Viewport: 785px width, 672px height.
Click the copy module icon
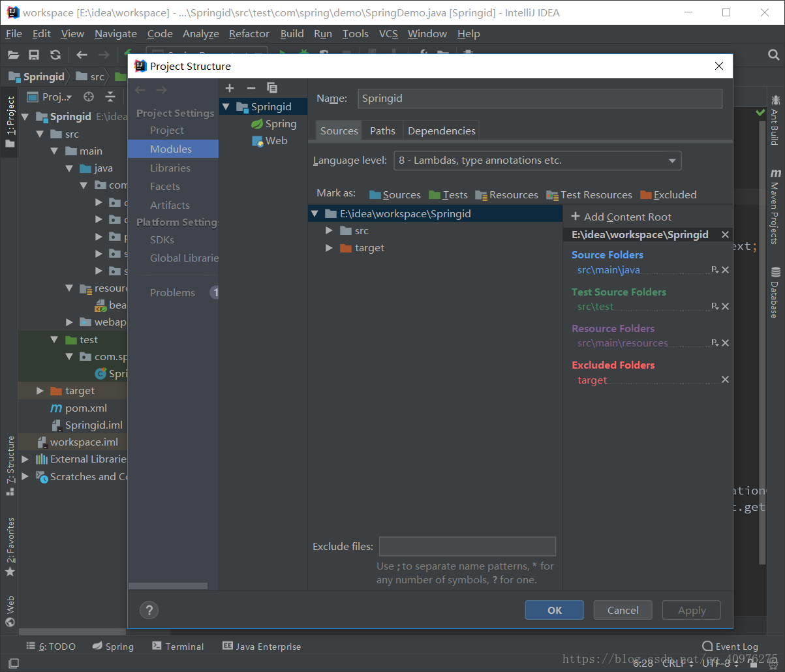tap(272, 88)
